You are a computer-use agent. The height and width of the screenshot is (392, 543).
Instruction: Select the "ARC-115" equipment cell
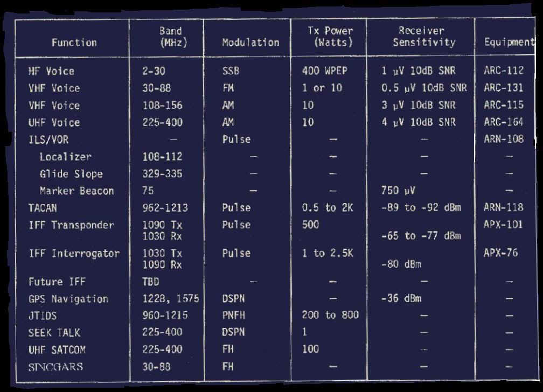click(504, 104)
